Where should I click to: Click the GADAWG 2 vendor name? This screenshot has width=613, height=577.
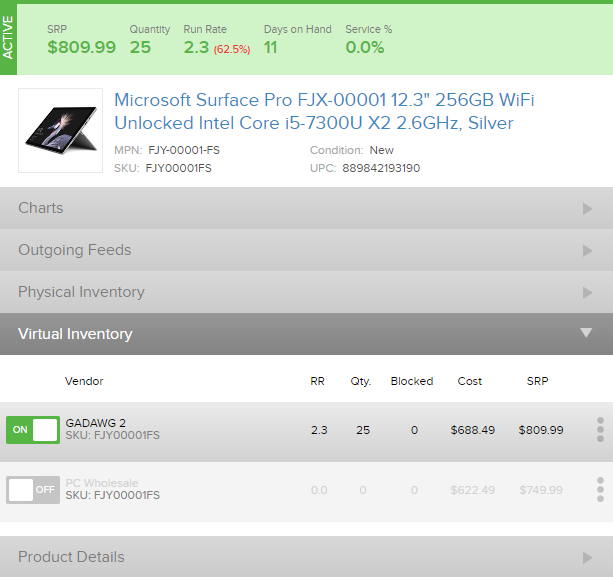(95, 423)
